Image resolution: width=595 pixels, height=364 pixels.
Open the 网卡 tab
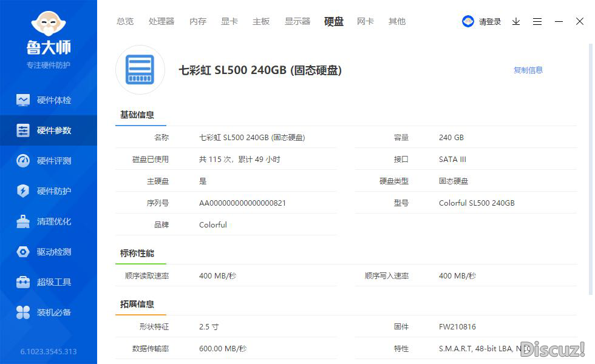pyautogui.click(x=365, y=21)
